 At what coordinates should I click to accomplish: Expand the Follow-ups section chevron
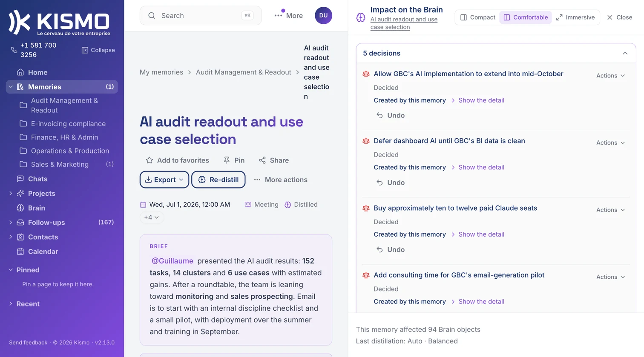coord(11,223)
